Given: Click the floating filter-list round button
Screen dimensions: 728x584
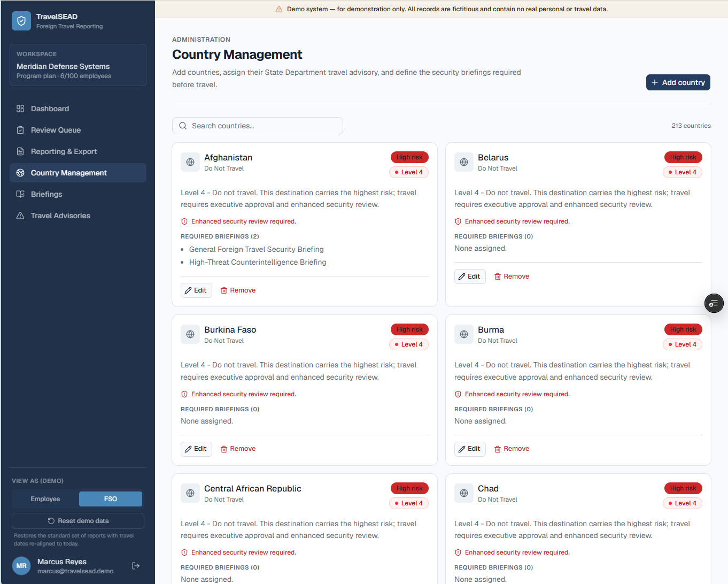Looking at the screenshot, I should pos(714,303).
